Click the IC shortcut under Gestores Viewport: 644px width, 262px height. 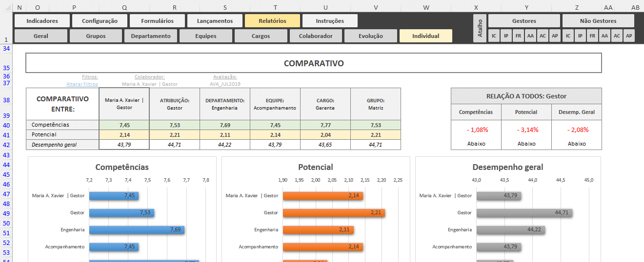tap(494, 36)
